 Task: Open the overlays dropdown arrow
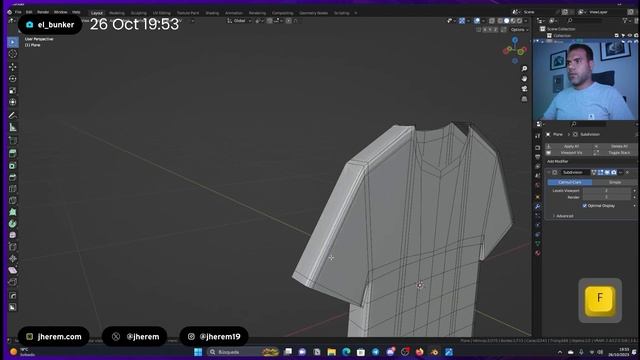click(483, 21)
